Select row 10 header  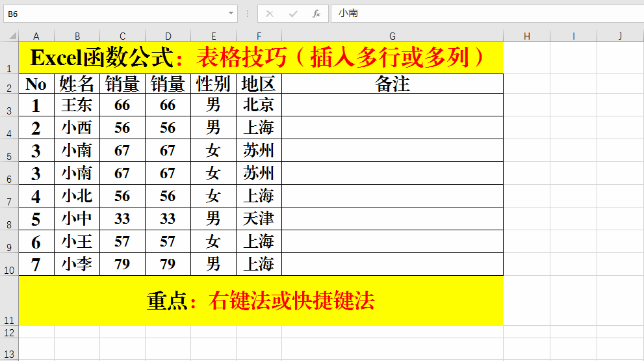click(x=9, y=264)
